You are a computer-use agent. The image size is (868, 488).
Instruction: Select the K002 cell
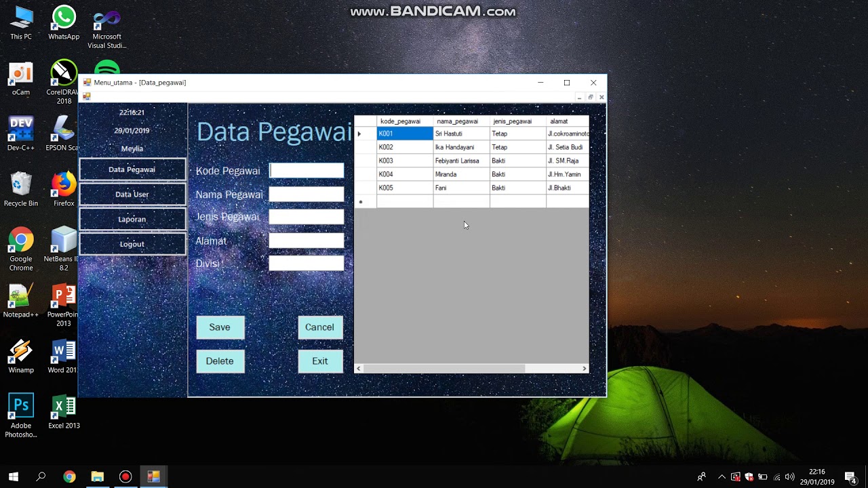pos(405,147)
